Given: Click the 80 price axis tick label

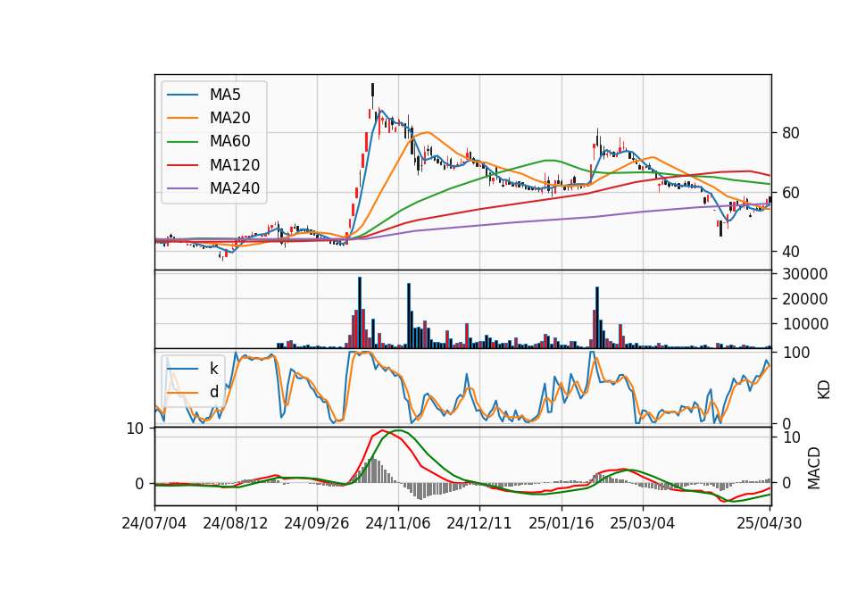Looking at the screenshot, I should click(790, 133).
